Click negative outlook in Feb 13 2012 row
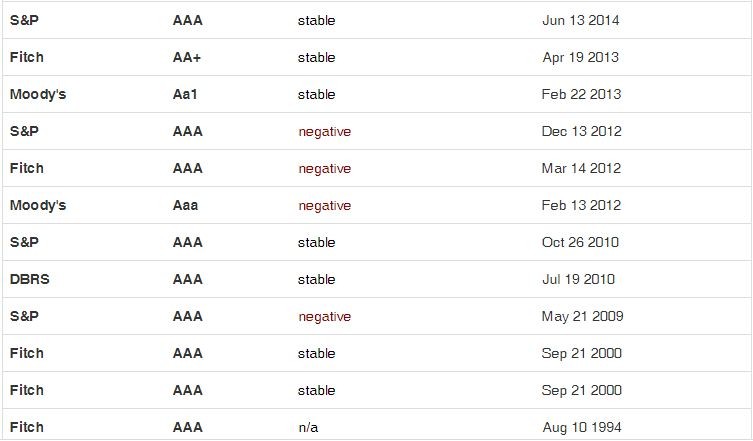Viewport: 753px width, 441px height. coord(324,205)
